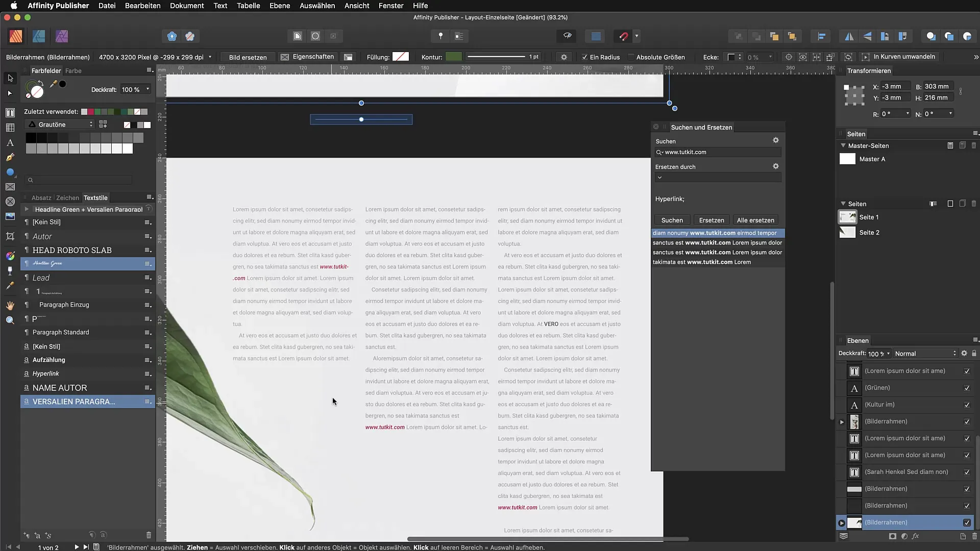Switch to Affinity Designer persona

coord(39,36)
